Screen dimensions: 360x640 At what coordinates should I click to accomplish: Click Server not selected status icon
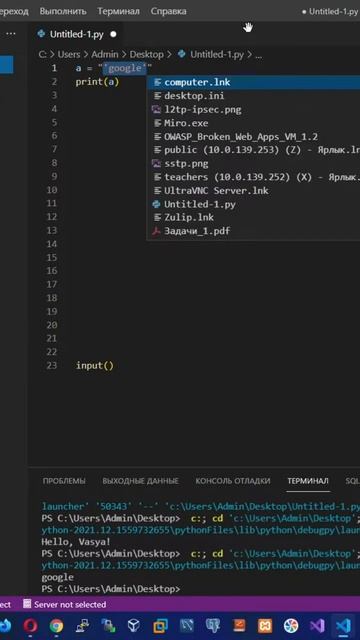click(27, 604)
